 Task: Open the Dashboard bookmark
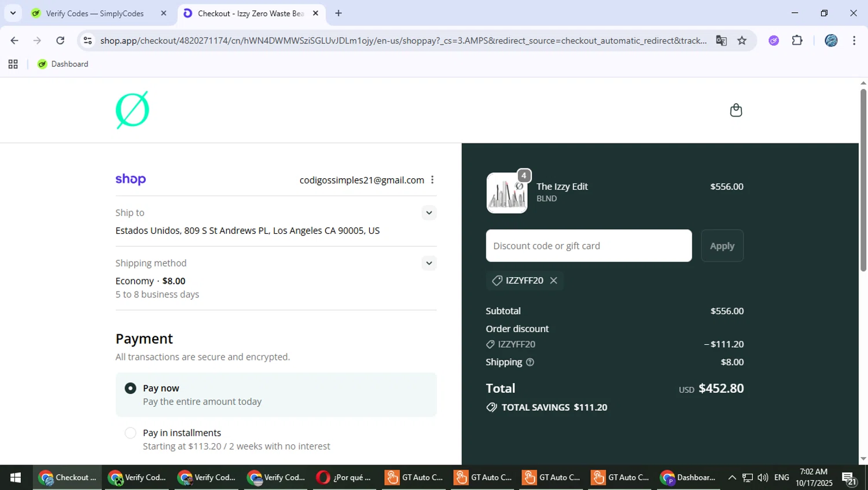point(62,64)
